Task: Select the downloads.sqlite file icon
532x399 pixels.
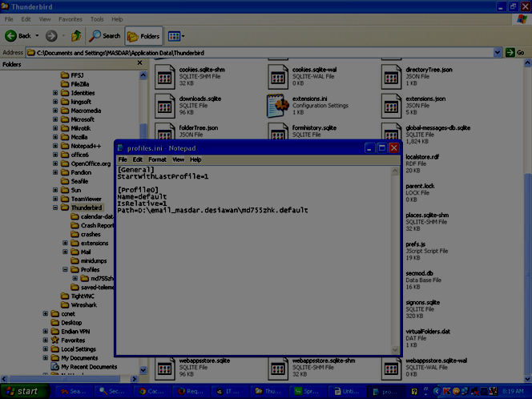Action: (x=165, y=106)
